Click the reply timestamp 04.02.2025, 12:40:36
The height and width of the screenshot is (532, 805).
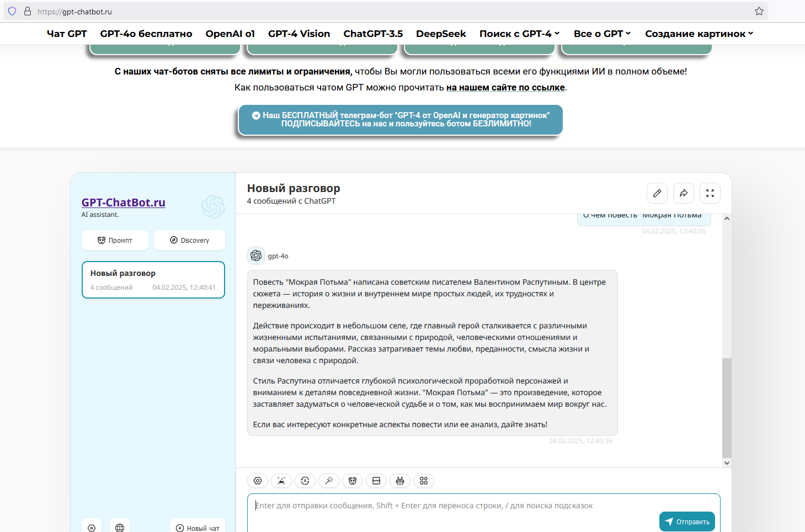coord(580,441)
